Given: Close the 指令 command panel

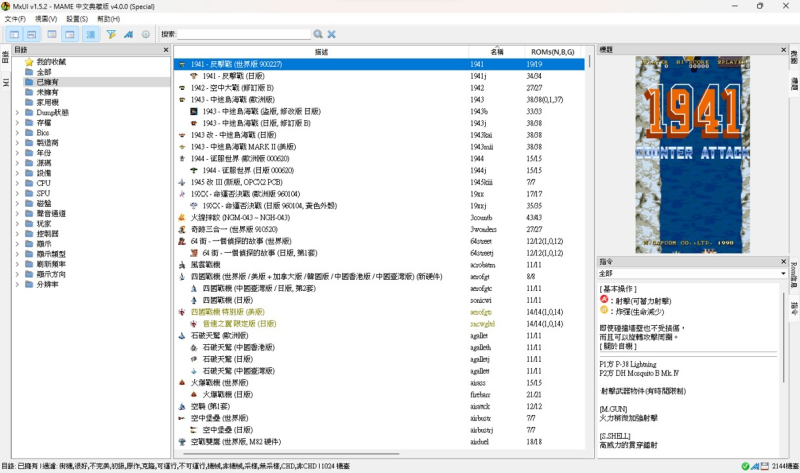Looking at the screenshot, I should (x=784, y=261).
